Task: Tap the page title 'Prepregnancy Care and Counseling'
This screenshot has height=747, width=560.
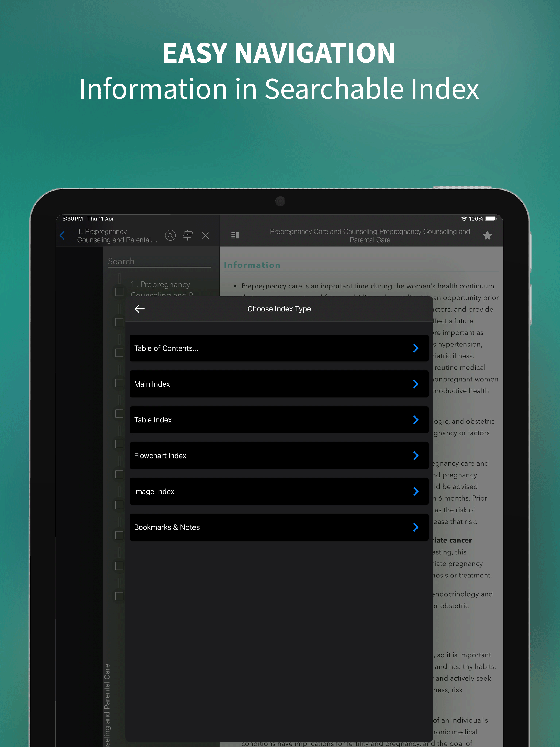Action: tap(370, 236)
